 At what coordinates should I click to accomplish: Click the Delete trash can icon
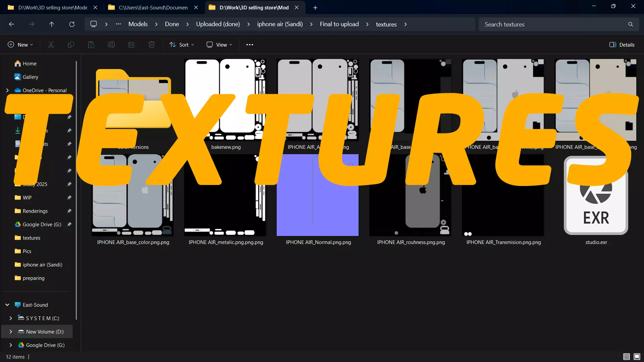tap(152, 45)
